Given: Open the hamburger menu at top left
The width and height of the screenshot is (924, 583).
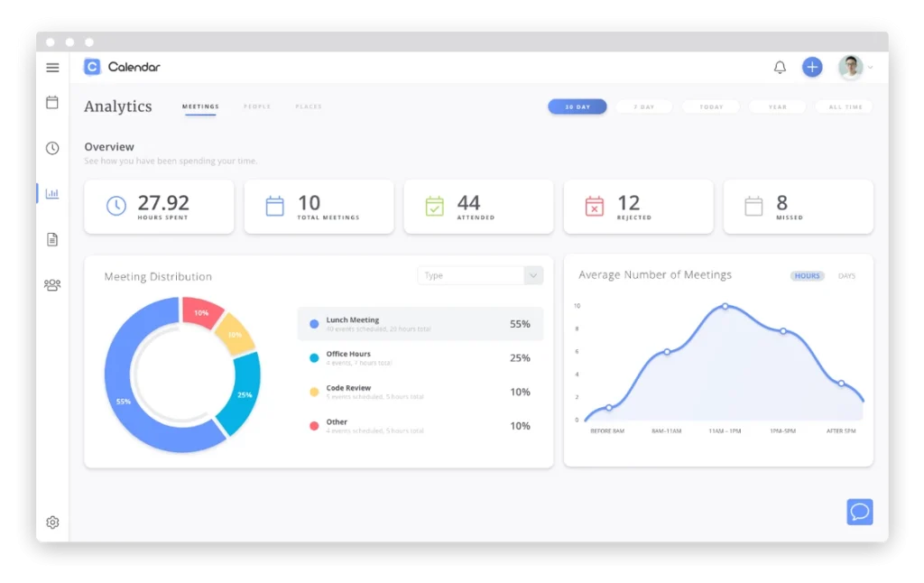Looking at the screenshot, I should tap(52, 67).
